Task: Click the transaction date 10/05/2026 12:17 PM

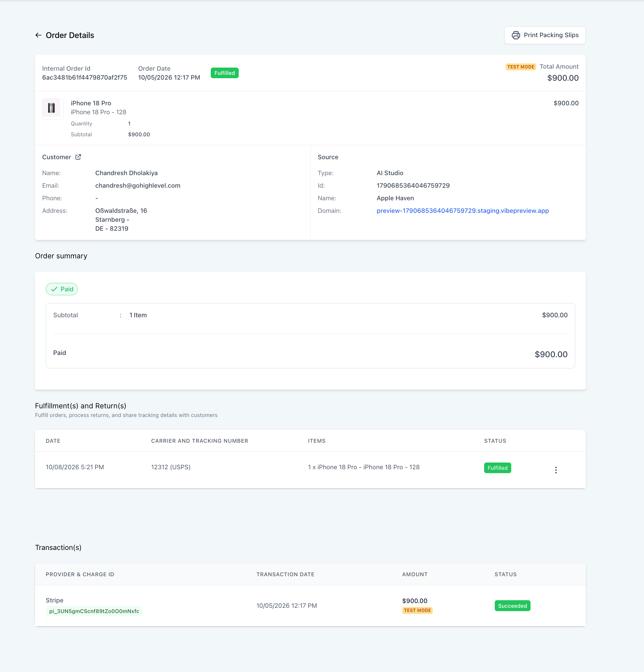Action: tap(287, 606)
